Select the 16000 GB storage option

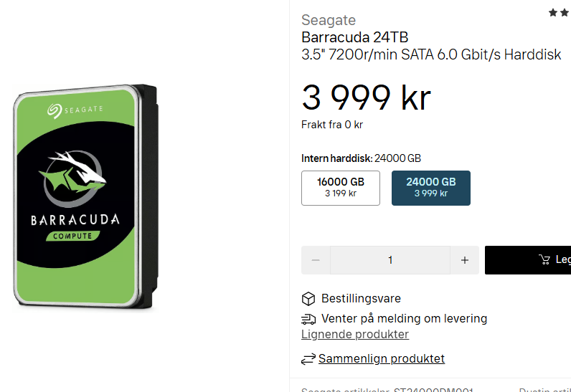[x=341, y=188]
